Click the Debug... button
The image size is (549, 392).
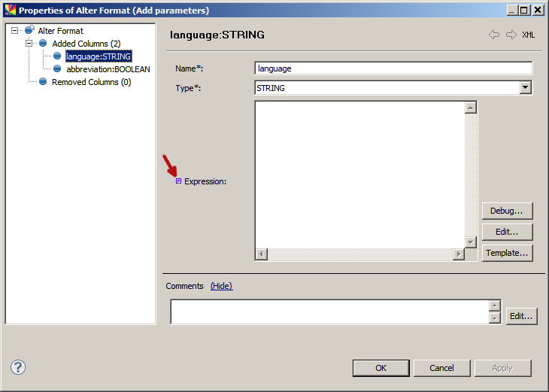[507, 211]
